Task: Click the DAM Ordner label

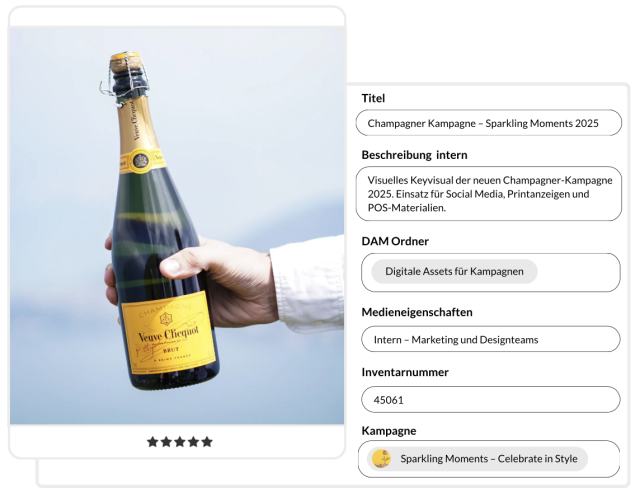Action: click(395, 241)
